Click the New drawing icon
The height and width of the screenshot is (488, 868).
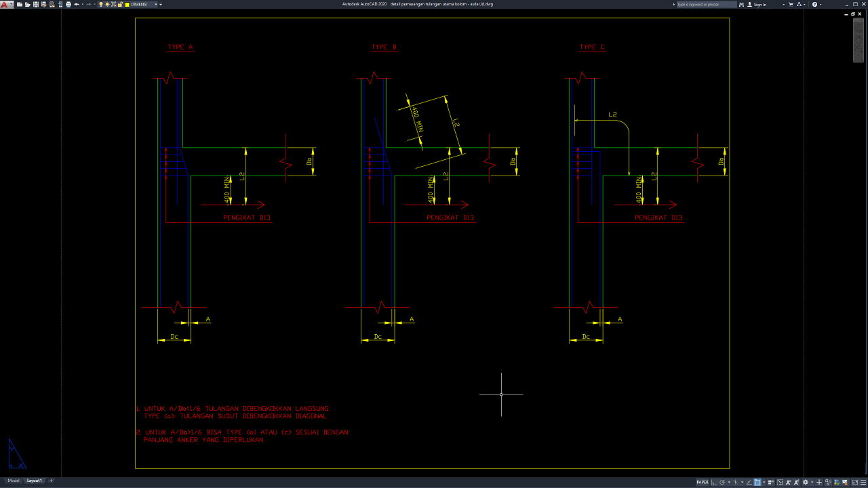tap(19, 4)
